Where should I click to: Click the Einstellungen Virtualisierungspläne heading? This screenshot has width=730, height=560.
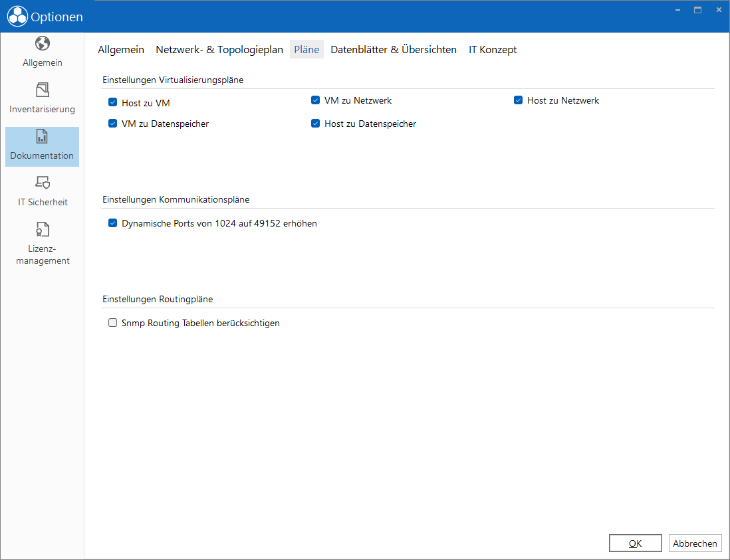click(173, 80)
